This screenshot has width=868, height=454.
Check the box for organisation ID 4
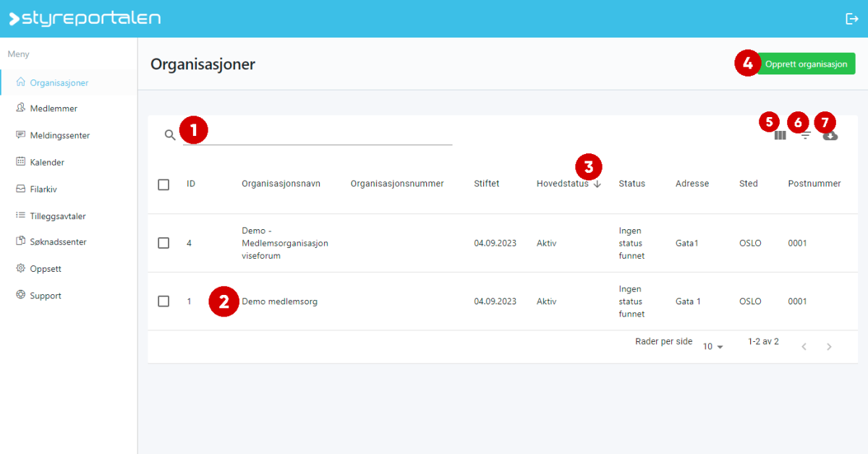tap(163, 243)
